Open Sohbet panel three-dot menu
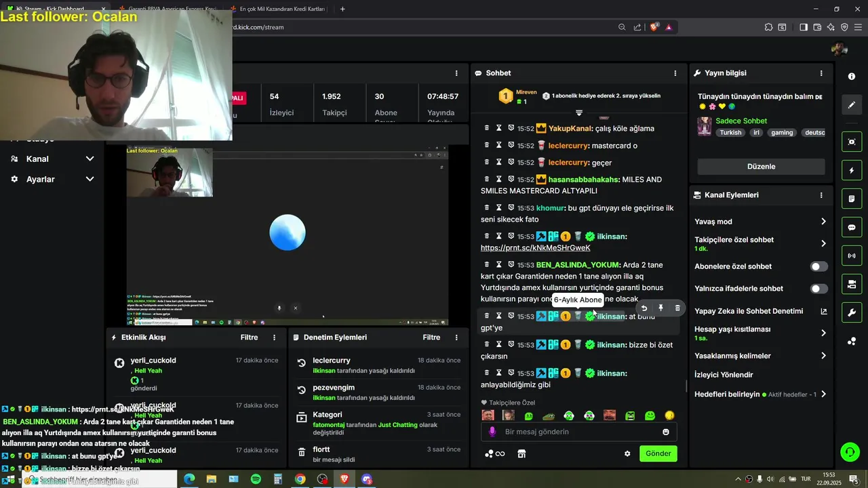 point(675,73)
